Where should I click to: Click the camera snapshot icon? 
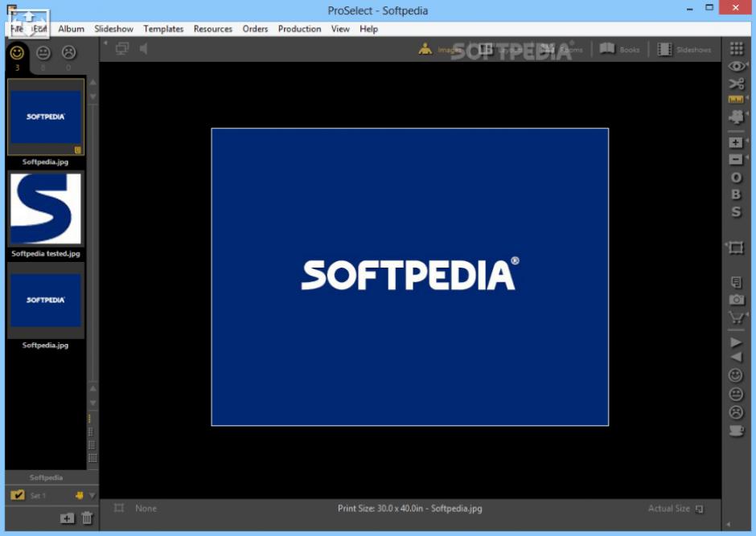click(736, 300)
